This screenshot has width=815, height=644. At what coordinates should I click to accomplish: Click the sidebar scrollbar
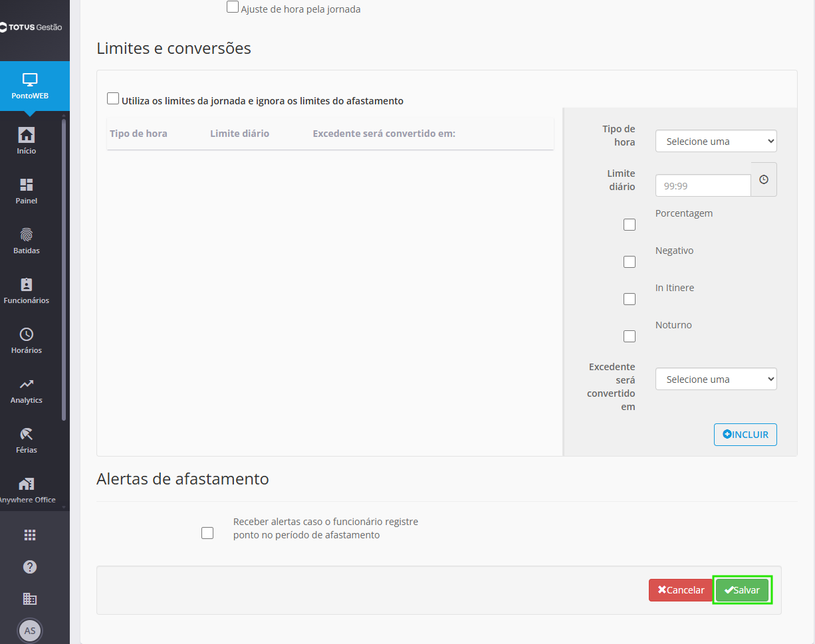tap(64, 269)
